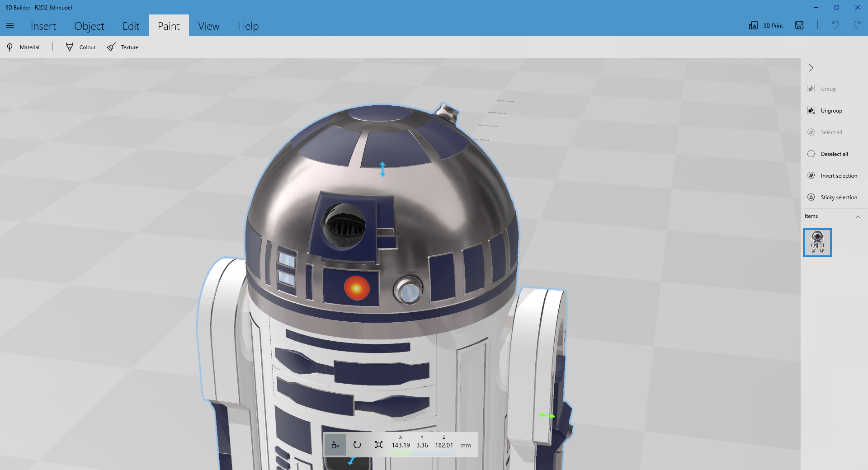The width and height of the screenshot is (868, 470).
Task: Toggle the Sticky selection icon
Action: click(811, 197)
